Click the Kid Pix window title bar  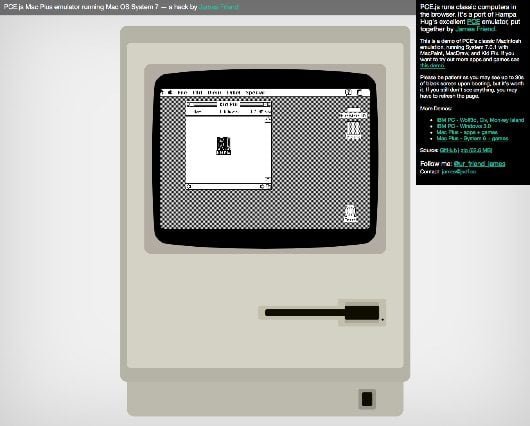point(228,104)
